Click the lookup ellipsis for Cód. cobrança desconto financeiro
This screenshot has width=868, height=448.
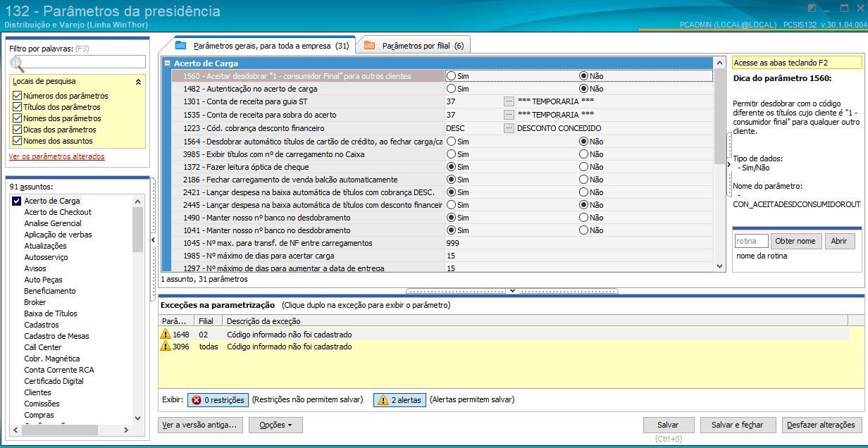pos(509,128)
